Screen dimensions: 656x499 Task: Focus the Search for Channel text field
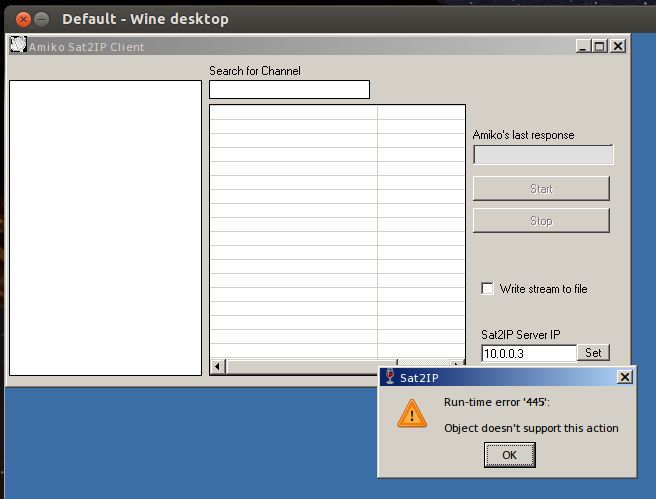tap(290, 90)
